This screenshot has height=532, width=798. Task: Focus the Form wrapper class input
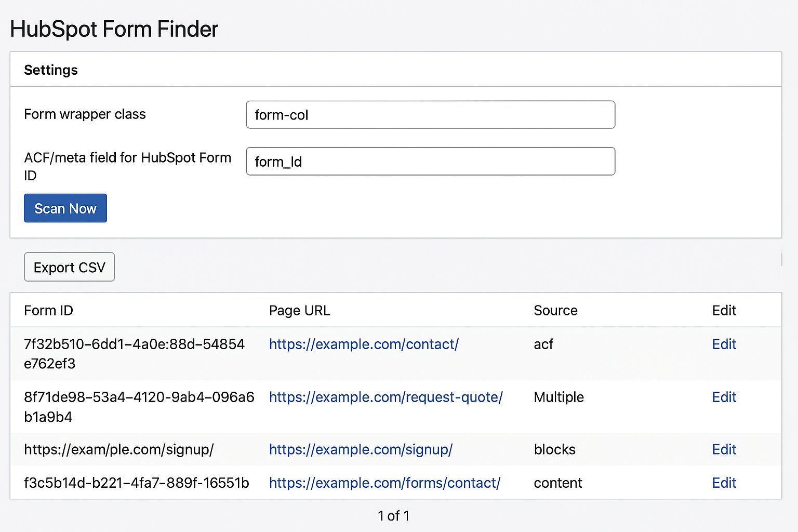coord(431,115)
